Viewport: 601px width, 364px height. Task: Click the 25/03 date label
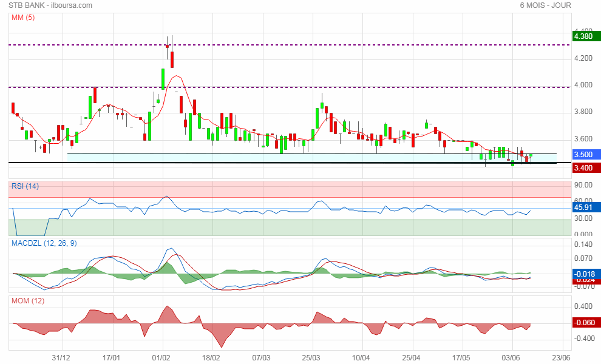tap(311, 358)
